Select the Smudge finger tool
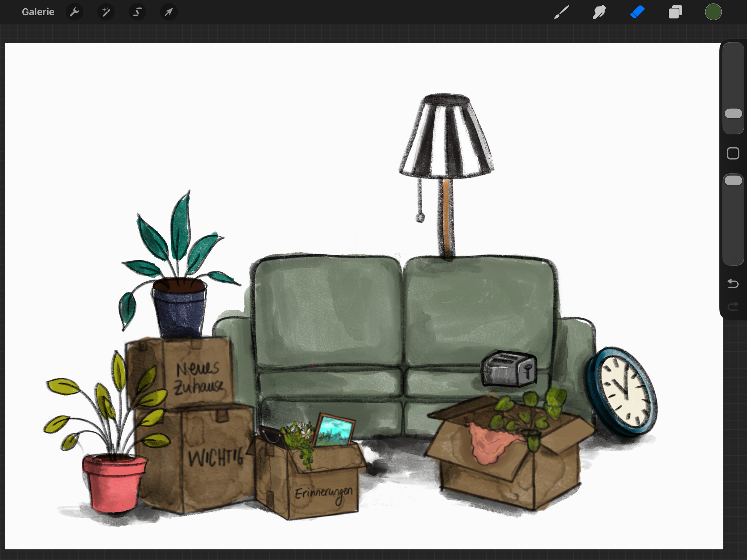The image size is (747, 560). pyautogui.click(x=599, y=12)
